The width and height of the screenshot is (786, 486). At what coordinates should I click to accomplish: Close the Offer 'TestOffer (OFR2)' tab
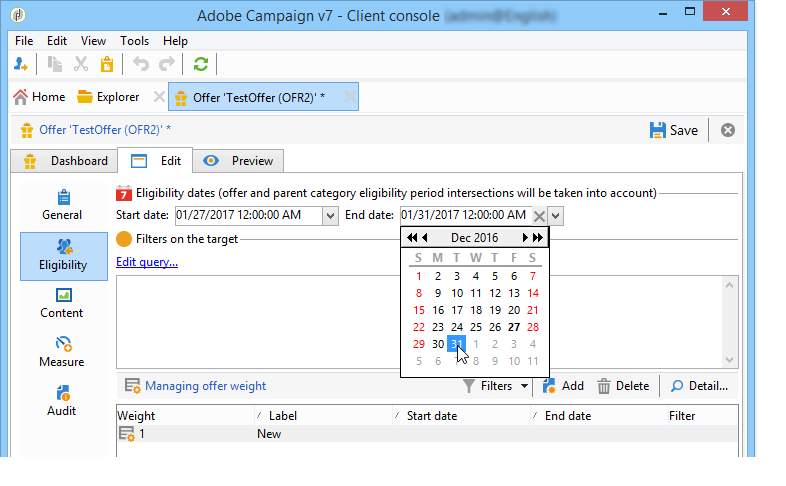(x=350, y=97)
